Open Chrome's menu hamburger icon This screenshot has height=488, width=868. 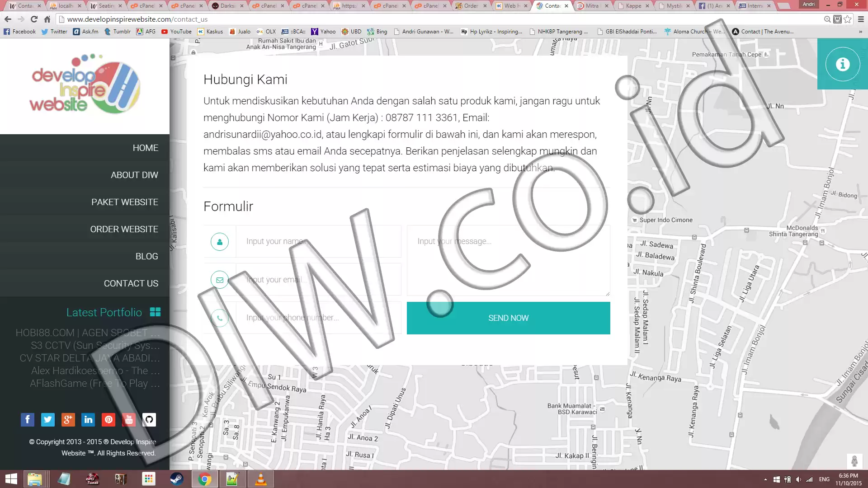pyautogui.click(x=861, y=19)
